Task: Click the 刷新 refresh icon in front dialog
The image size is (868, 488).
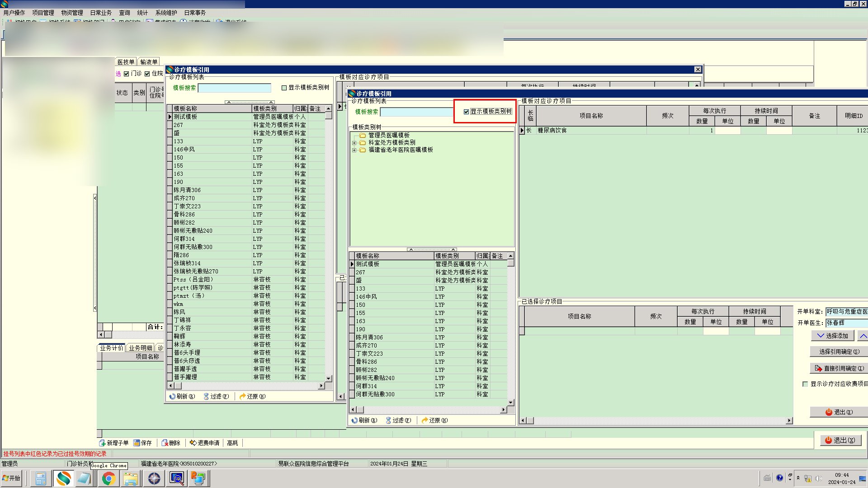Action: (355, 420)
